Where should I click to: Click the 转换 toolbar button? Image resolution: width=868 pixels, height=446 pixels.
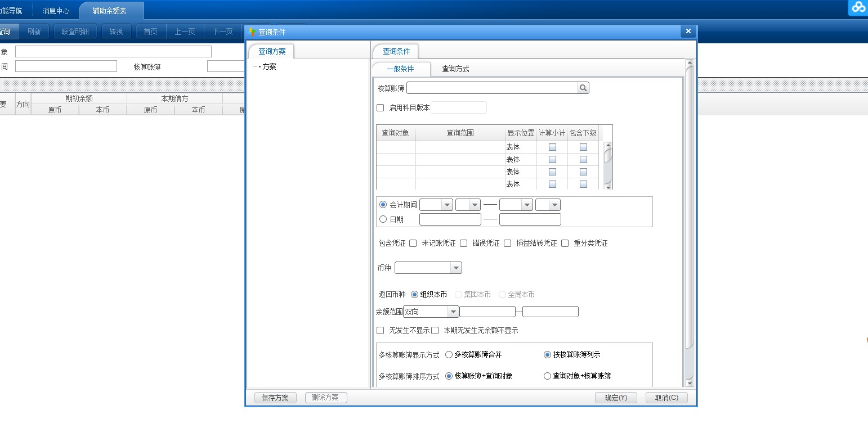[x=116, y=31]
